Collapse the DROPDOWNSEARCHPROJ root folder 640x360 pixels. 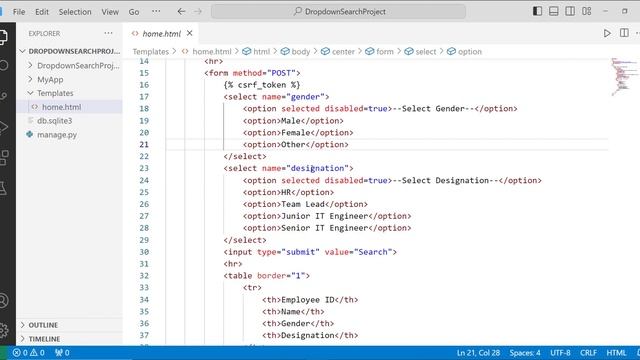pos(70,51)
